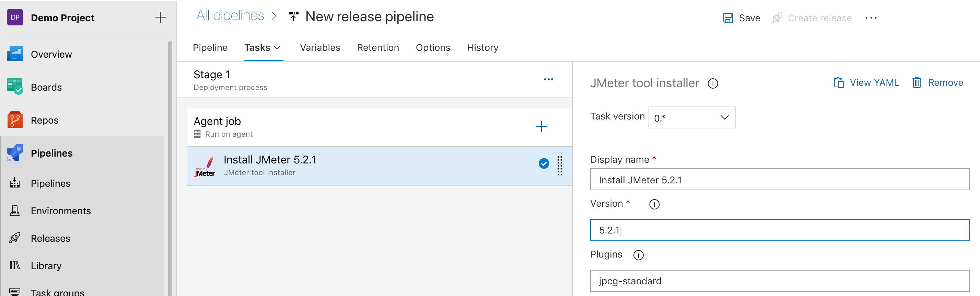This screenshot has width=980, height=296.
Task: Click the Create release button label
Action: tap(819, 18)
